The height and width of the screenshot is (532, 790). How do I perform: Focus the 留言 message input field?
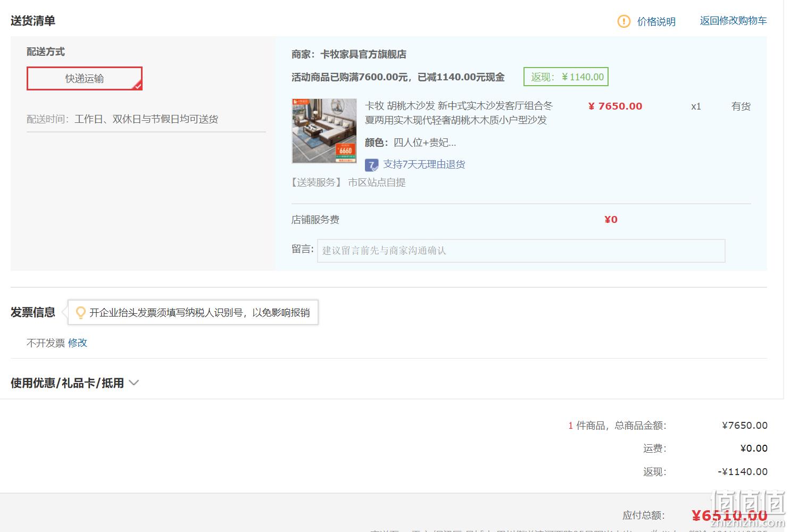pyautogui.click(x=521, y=251)
